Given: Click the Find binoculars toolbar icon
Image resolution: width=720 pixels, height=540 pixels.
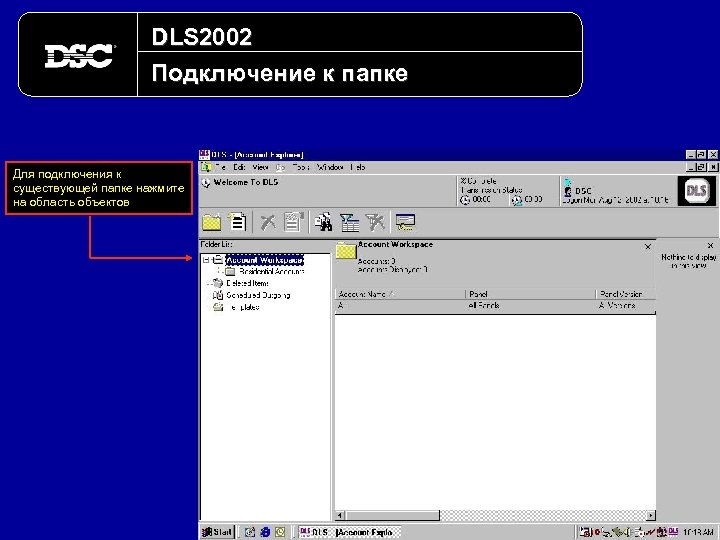Looking at the screenshot, I should tap(323, 222).
